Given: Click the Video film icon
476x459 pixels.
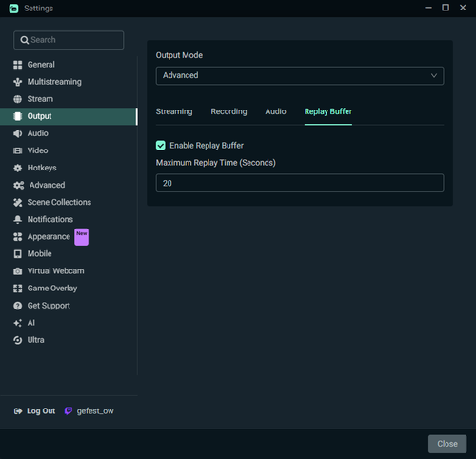Looking at the screenshot, I should (18, 150).
